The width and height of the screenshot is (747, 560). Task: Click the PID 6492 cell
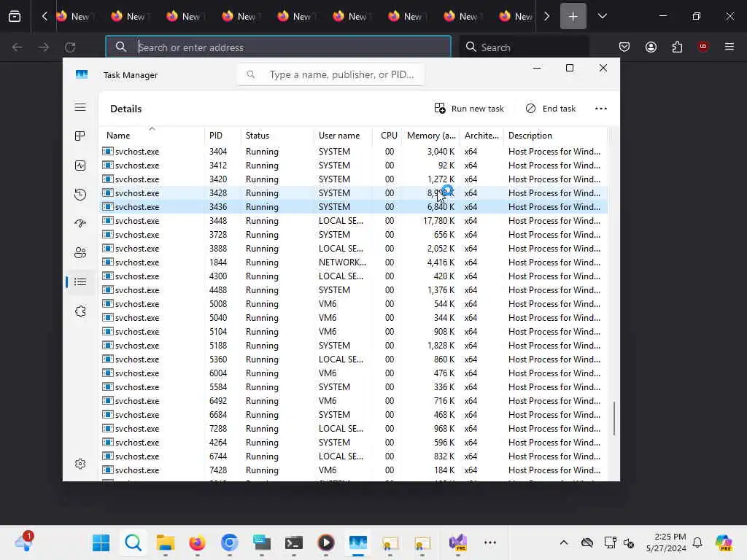(218, 401)
